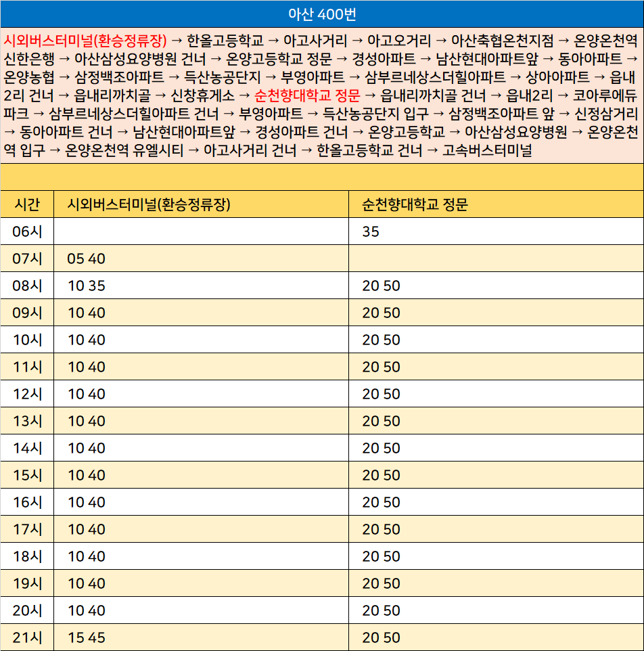The image size is (644, 651).
Task: Click the 20 50 times in 11시 row
Action: [381, 367]
